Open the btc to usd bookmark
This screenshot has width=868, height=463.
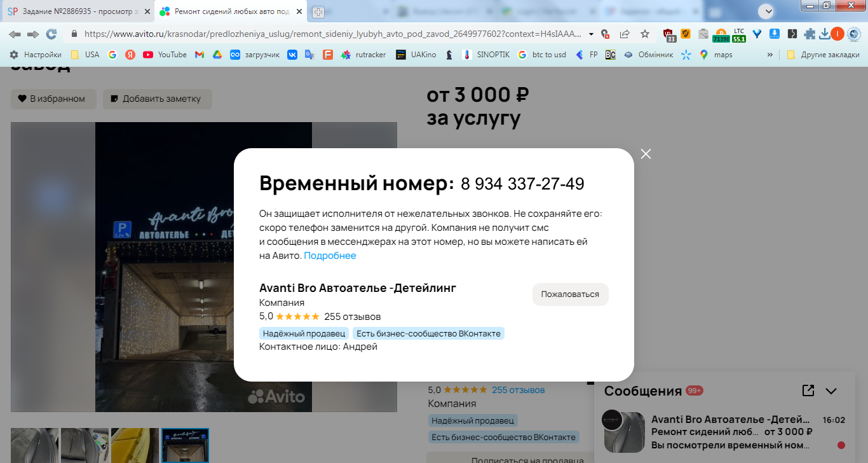[x=542, y=55]
